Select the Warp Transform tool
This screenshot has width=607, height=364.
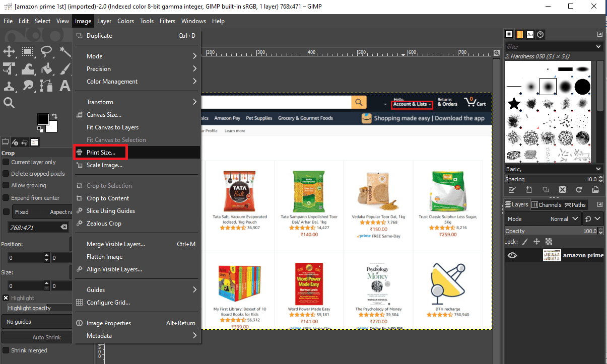pyautogui.click(x=27, y=68)
